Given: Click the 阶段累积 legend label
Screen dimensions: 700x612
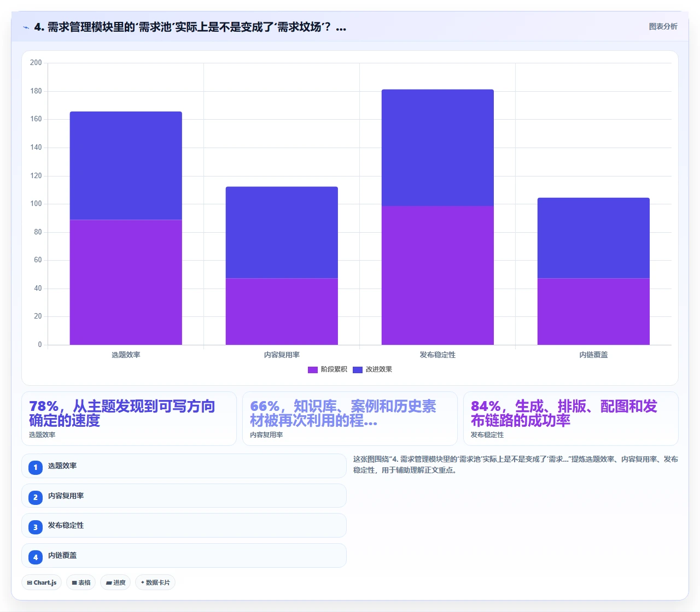Looking at the screenshot, I should point(334,369).
